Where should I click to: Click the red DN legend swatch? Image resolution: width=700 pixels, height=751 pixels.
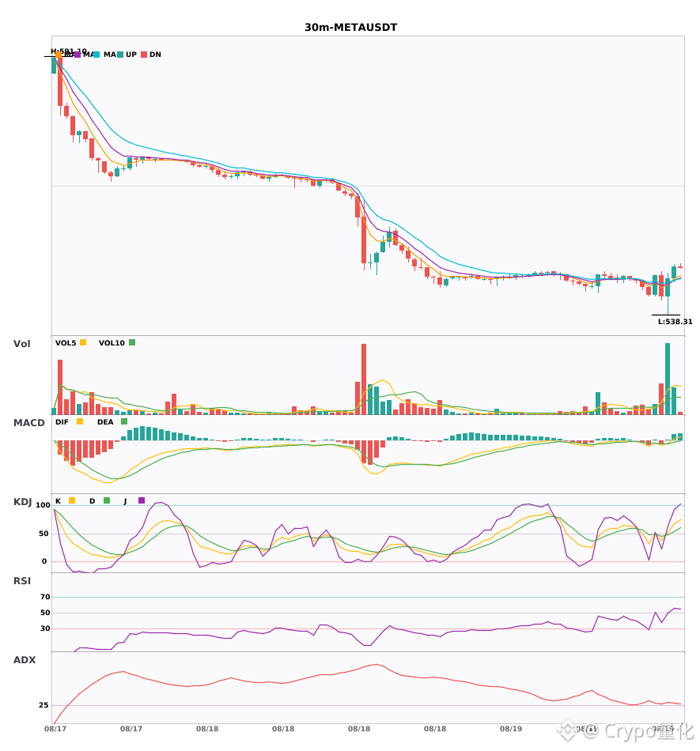(x=144, y=55)
